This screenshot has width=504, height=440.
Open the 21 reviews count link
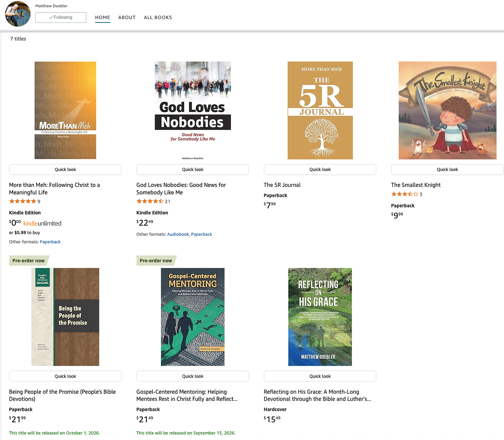pos(168,201)
